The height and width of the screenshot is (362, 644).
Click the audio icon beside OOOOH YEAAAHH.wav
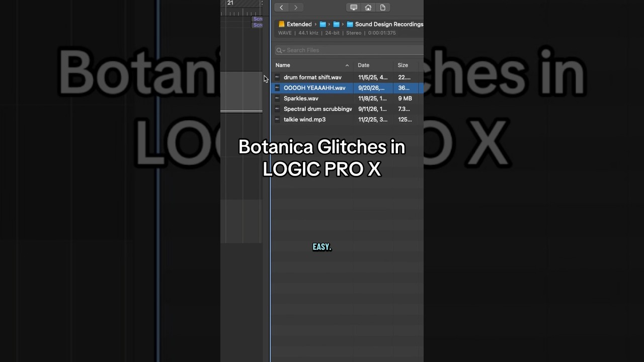(x=277, y=88)
